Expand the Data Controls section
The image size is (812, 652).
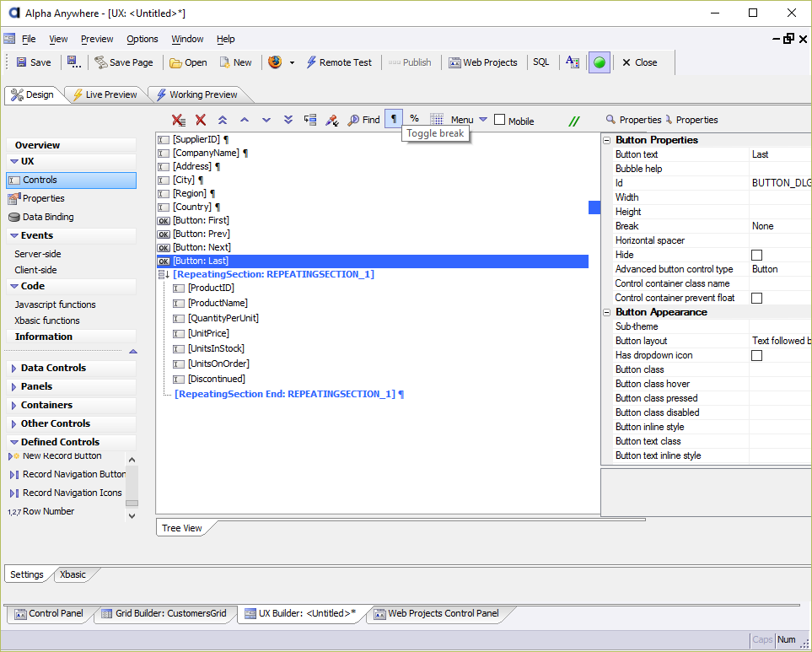(x=14, y=369)
